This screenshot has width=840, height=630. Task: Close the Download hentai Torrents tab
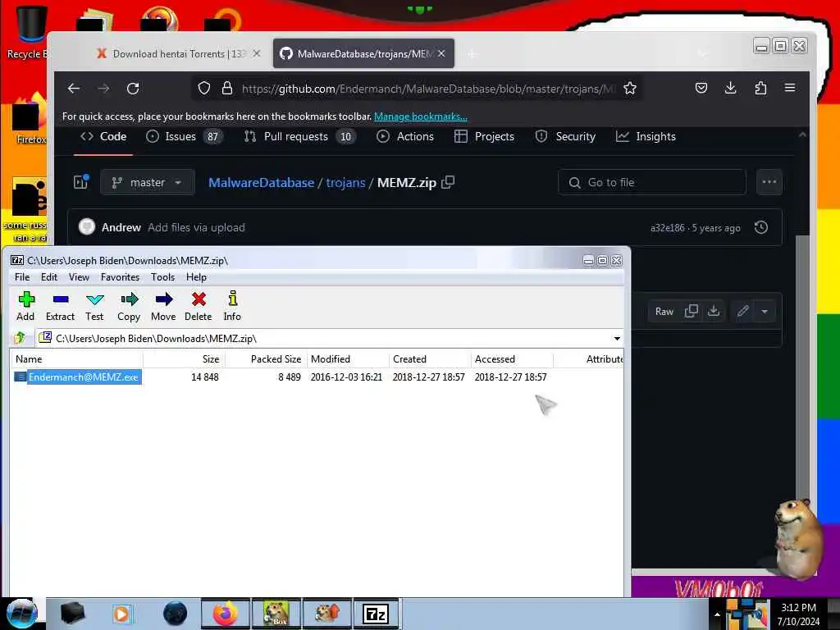click(x=257, y=53)
